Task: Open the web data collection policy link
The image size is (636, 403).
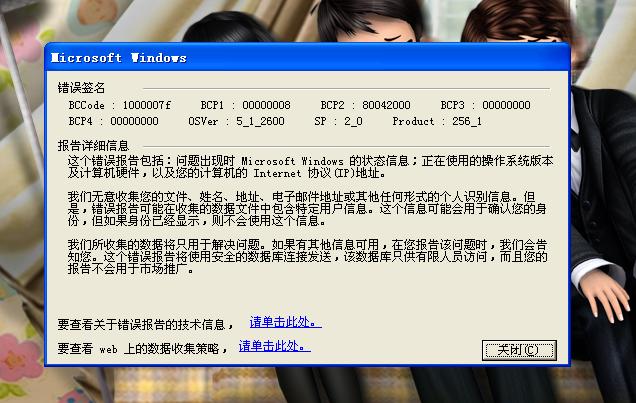Action: point(275,346)
